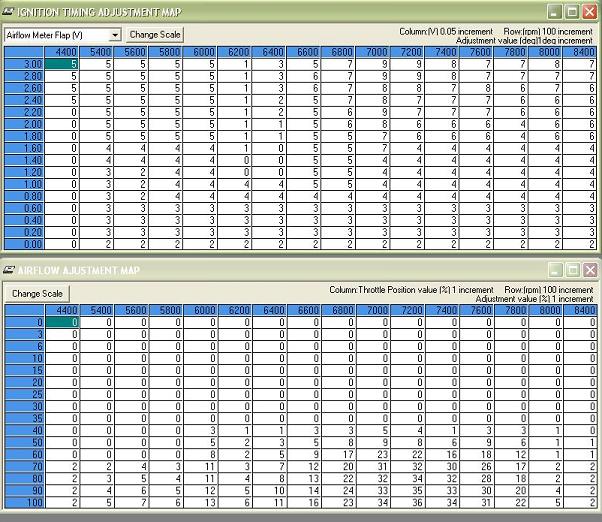602x522 pixels.
Task: Click the 6000 column header in airflow map
Action: click(x=200, y=311)
